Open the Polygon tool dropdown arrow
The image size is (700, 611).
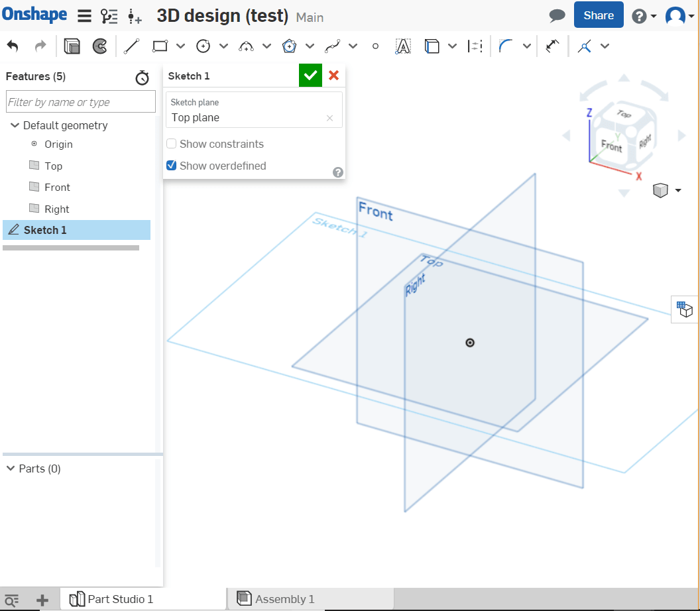(x=310, y=46)
